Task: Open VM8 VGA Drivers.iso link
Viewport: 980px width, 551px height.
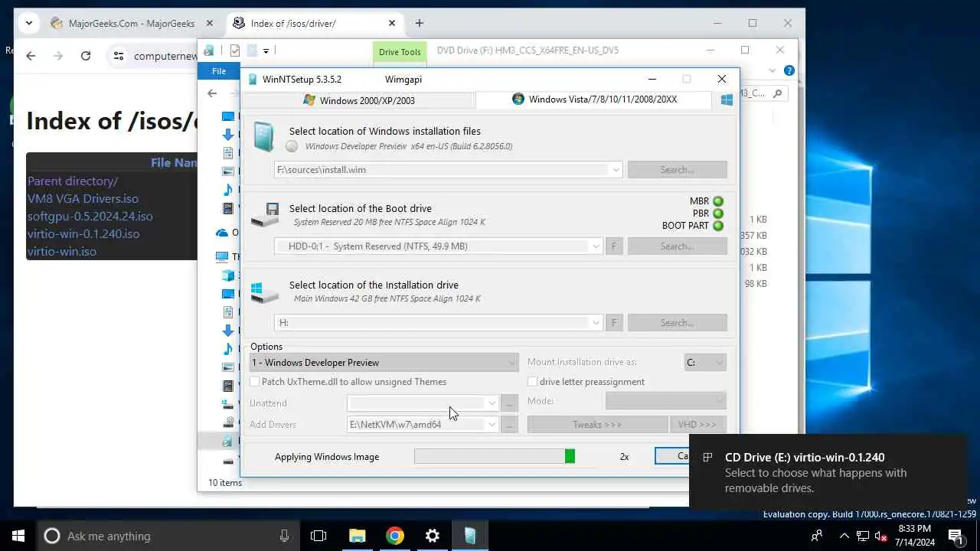Action: (x=83, y=199)
